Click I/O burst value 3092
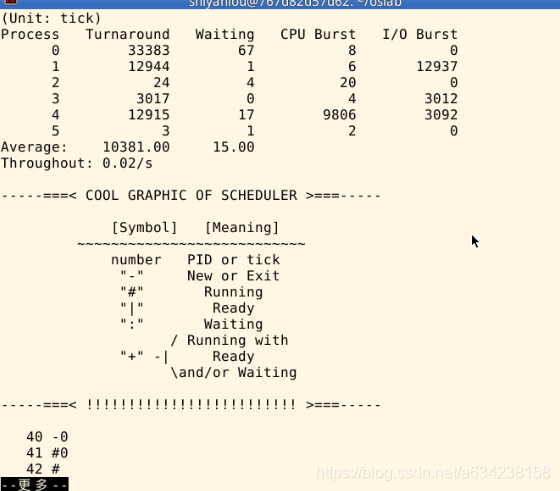 441,115
